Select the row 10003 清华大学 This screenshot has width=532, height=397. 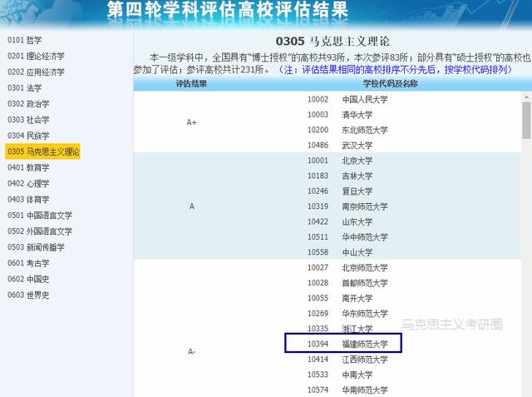tap(340, 115)
